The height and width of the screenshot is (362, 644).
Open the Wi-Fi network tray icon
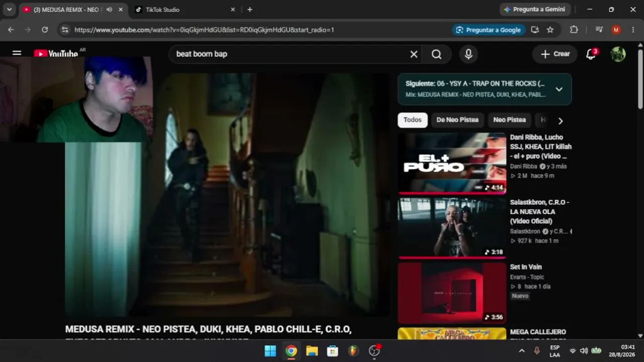[x=573, y=351]
